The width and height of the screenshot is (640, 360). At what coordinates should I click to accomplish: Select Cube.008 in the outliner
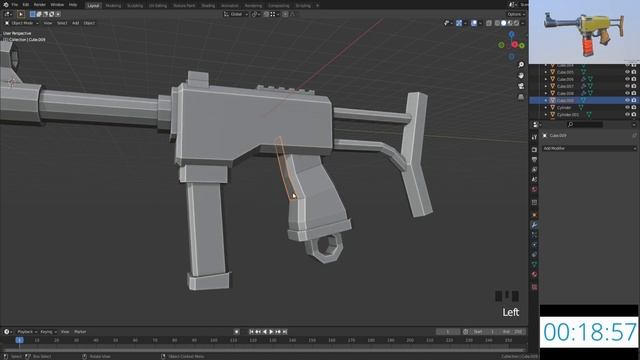(x=565, y=93)
